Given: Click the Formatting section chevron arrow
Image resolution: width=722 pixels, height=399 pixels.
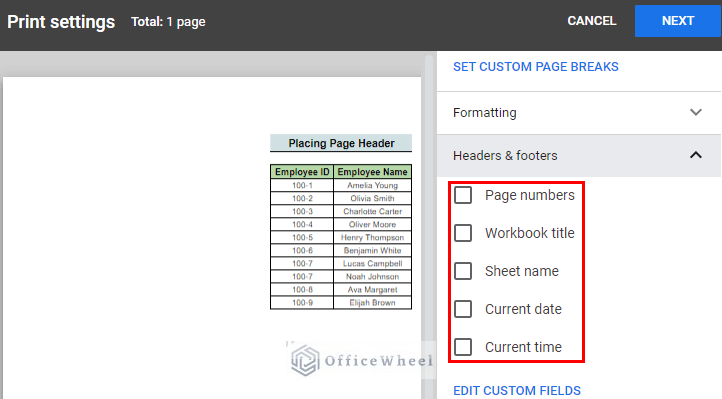Looking at the screenshot, I should [x=696, y=112].
